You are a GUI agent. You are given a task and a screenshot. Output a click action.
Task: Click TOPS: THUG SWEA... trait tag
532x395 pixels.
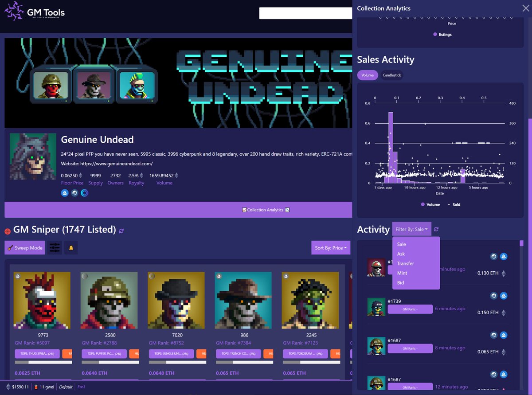38,354
